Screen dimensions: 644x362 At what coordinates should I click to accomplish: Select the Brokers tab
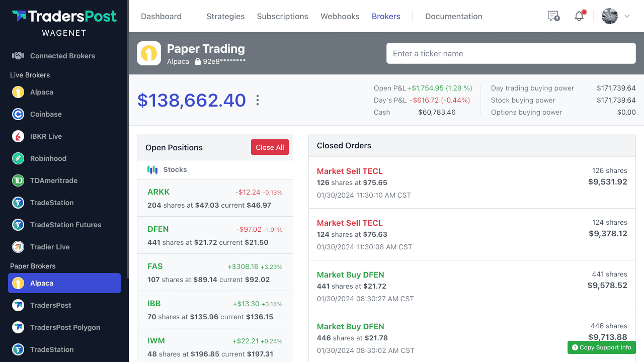pos(386,16)
